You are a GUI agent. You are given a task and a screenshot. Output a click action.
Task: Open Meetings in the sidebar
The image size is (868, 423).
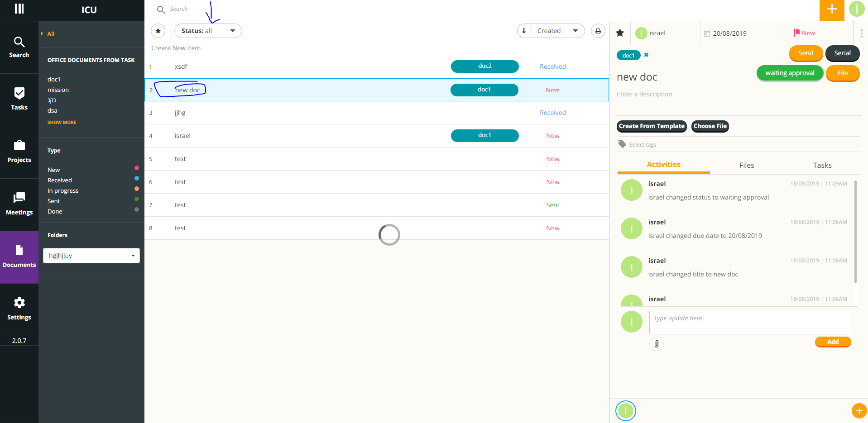click(19, 204)
